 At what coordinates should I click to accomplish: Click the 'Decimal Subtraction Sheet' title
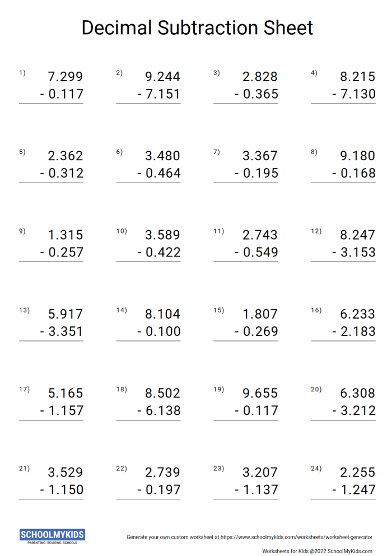(x=197, y=27)
